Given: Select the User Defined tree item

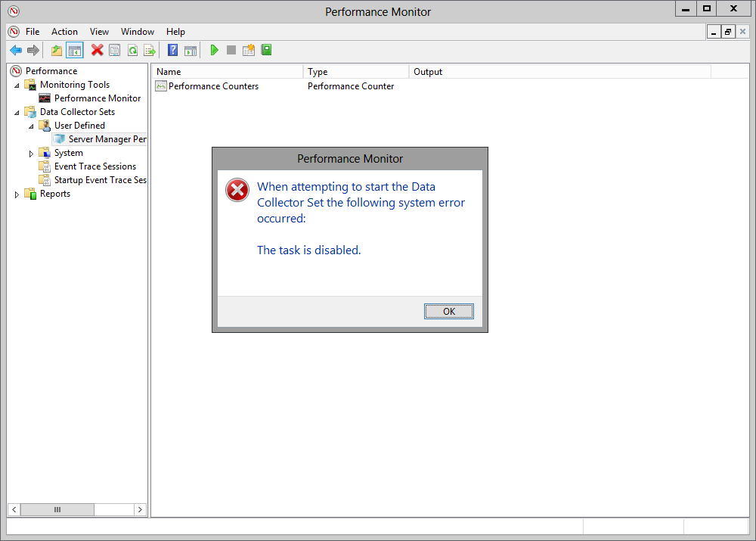Looking at the screenshot, I should coord(79,125).
